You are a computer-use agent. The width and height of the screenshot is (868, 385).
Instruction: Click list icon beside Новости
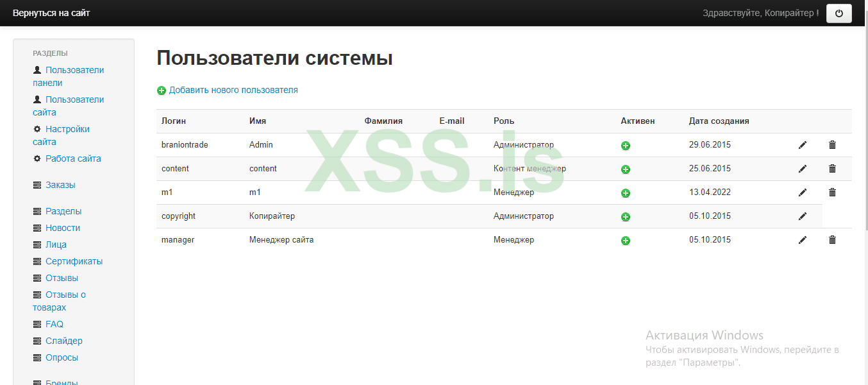[37, 228]
